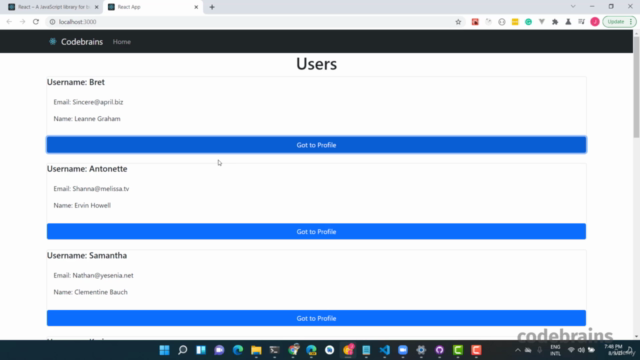Open the pink Chrome profile avatar
The image size is (640, 360).
595,22
